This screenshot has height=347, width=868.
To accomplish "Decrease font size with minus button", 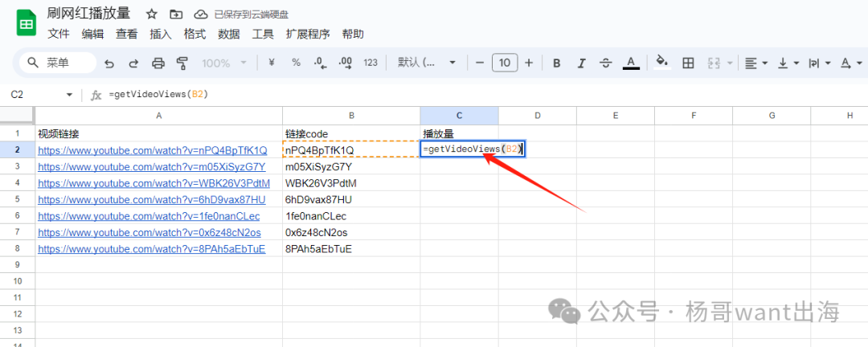I will [x=480, y=63].
